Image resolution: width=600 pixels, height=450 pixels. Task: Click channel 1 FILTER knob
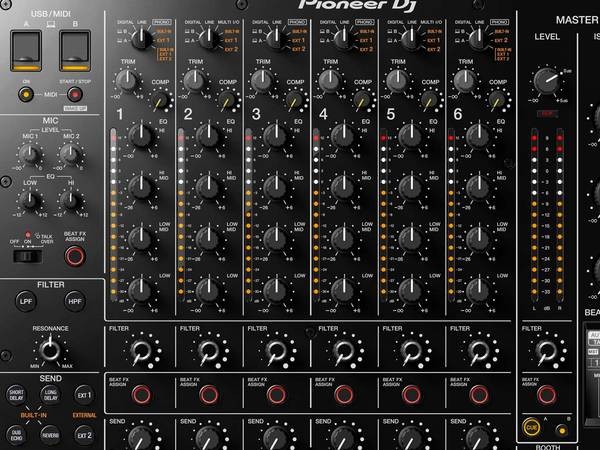141,350
